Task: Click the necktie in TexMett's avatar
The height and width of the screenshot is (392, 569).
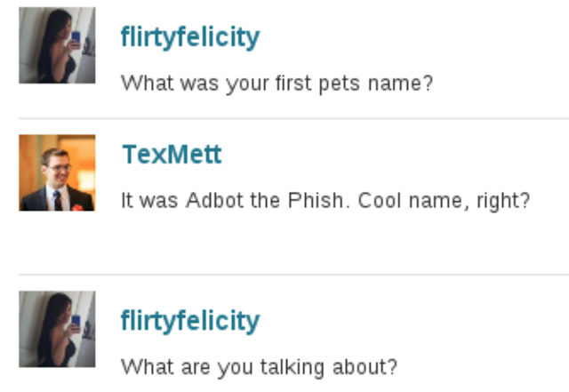Action: click(x=57, y=200)
